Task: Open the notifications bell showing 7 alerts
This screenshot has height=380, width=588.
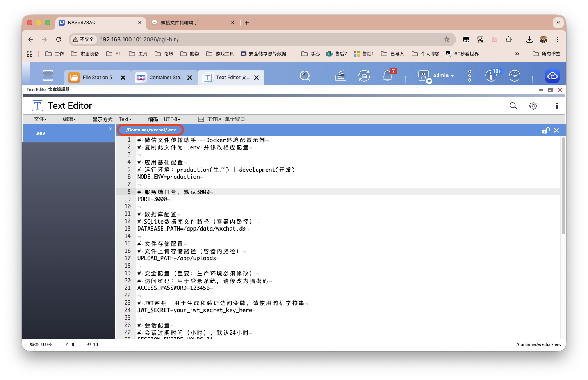Action: [388, 76]
